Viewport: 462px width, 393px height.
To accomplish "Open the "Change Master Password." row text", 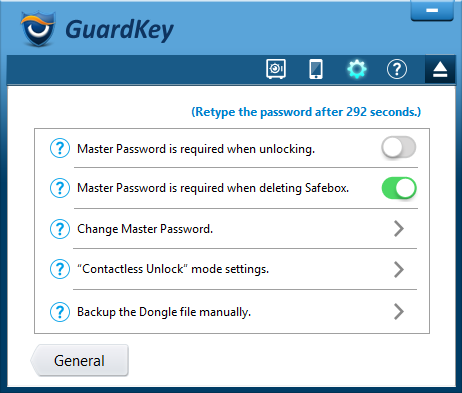I will coord(145,229).
